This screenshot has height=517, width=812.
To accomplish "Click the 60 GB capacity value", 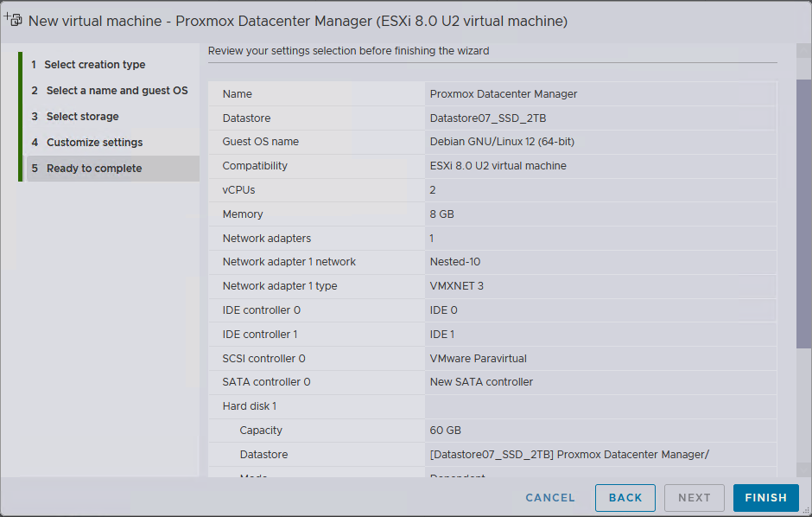I will [x=447, y=431].
